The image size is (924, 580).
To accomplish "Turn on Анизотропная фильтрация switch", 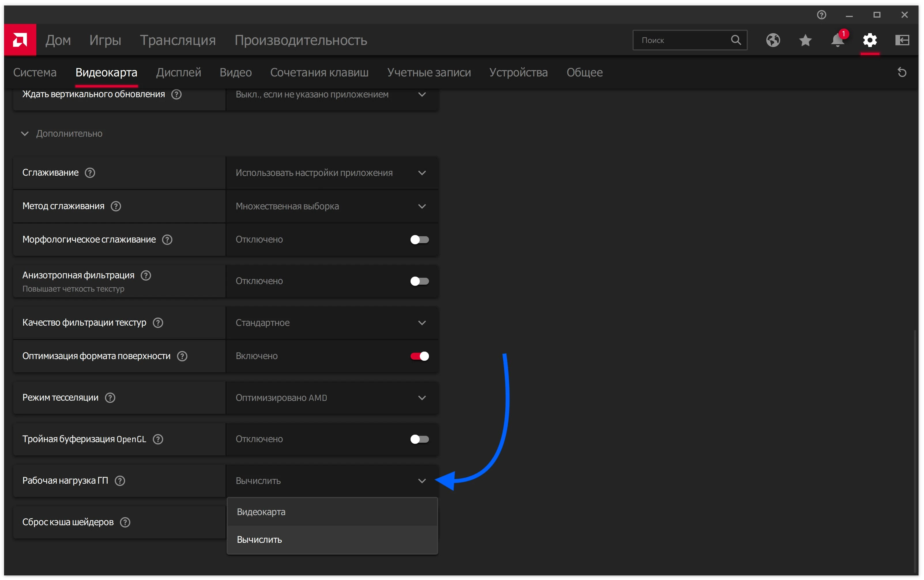I will click(419, 281).
